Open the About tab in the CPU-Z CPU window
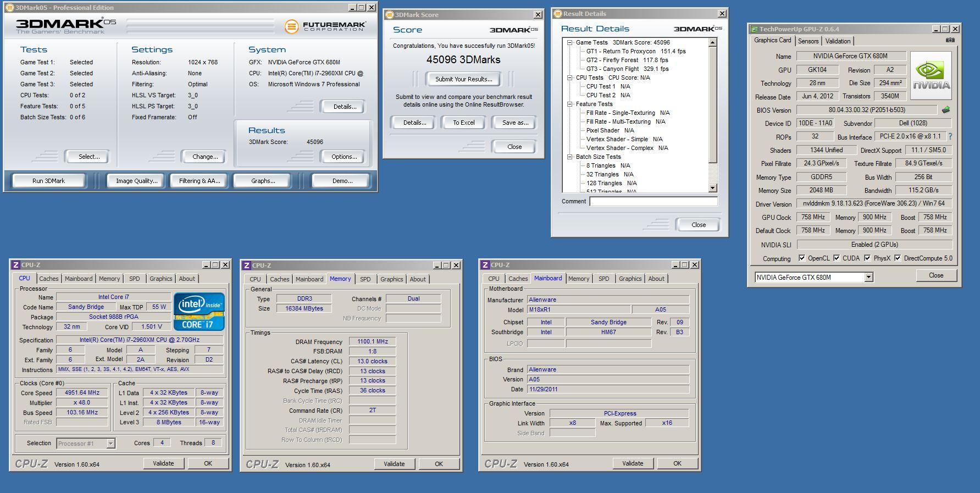Screen dimensions: 980x493 tap(187, 279)
